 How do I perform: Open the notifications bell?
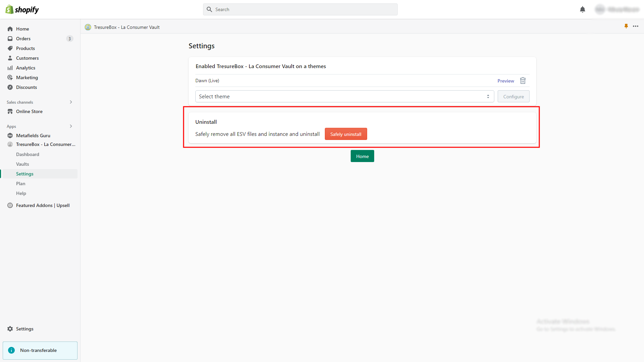coord(583,9)
